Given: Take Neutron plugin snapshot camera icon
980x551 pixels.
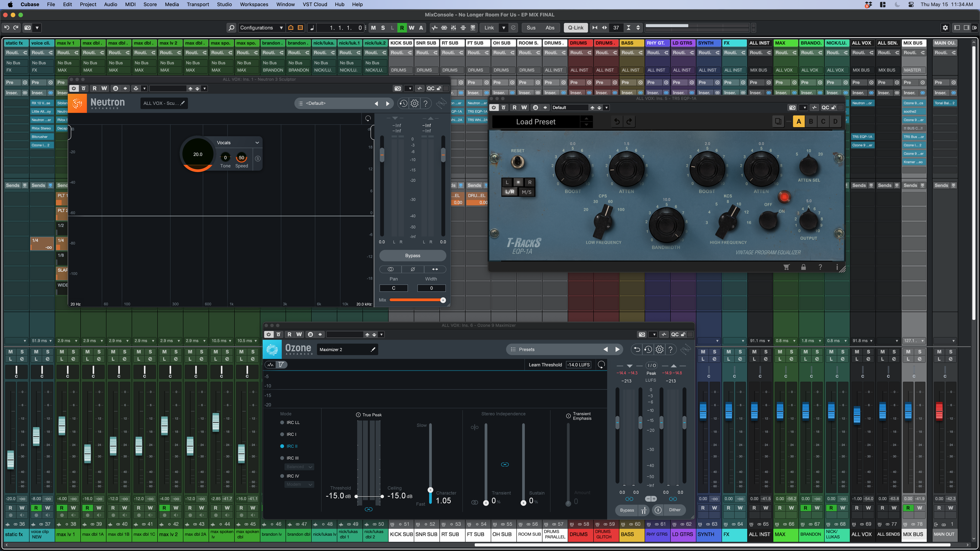Looking at the screenshot, I should (398, 89).
